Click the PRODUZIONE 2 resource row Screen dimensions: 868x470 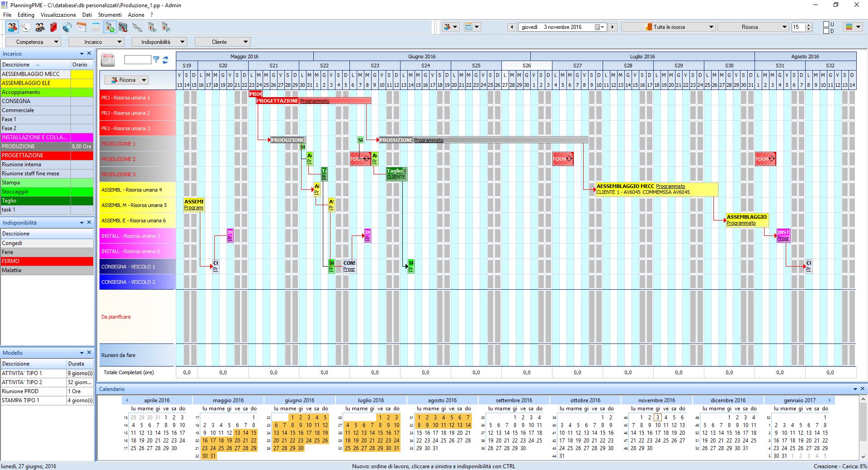pos(137,159)
